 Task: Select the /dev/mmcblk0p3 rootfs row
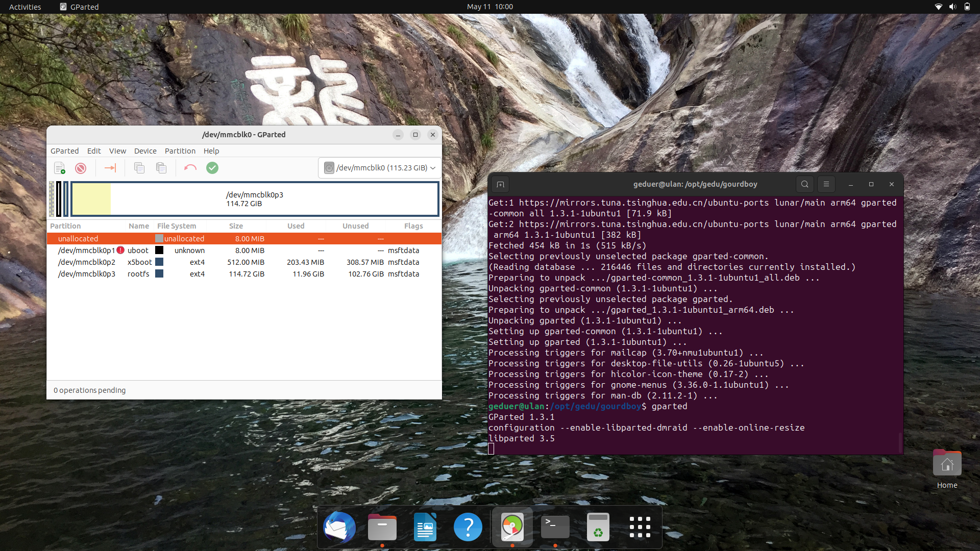click(x=244, y=274)
